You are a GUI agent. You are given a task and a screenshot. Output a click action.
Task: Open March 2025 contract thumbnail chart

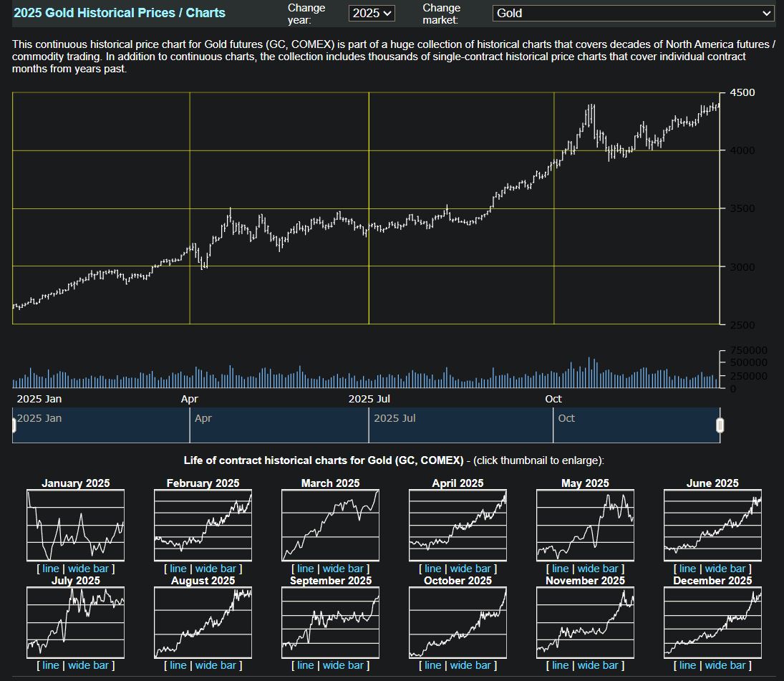click(x=331, y=525)
